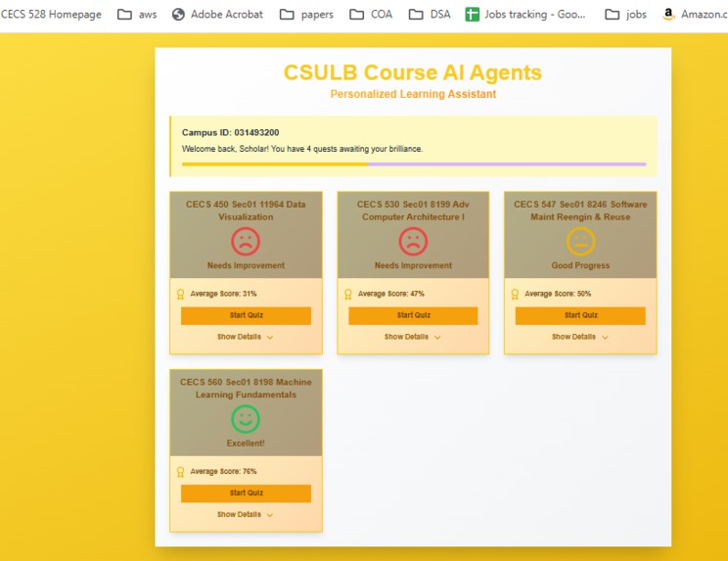Image resolution: width=728 pixels, height=561 pixels.
Task: Click the Good Progress status label
Action: tap(580, 265)
